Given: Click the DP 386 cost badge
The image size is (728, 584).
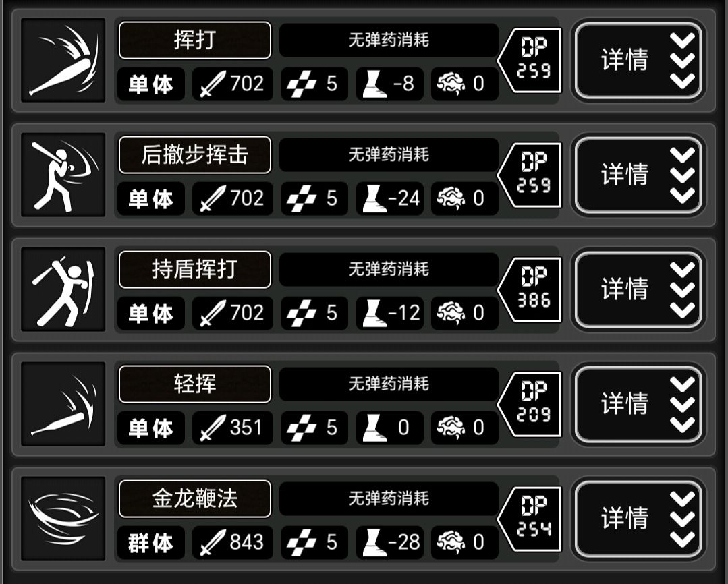Looking at the screenshot, I should click(530, 290).
